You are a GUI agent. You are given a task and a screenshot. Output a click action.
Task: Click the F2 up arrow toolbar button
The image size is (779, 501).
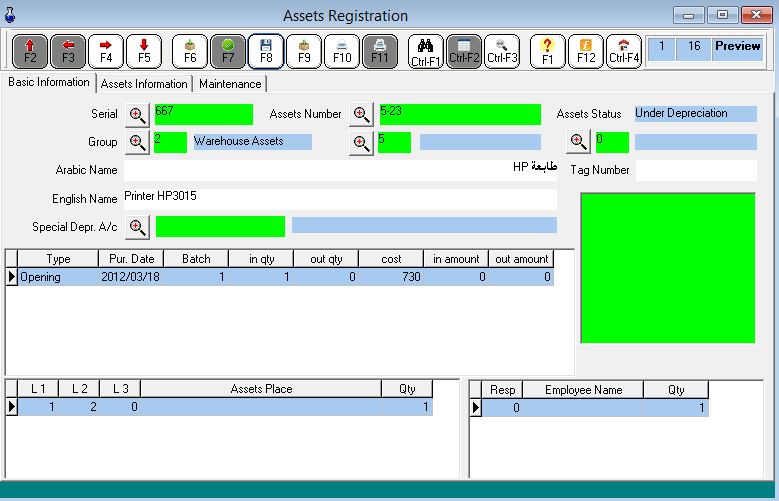(30, 51)
